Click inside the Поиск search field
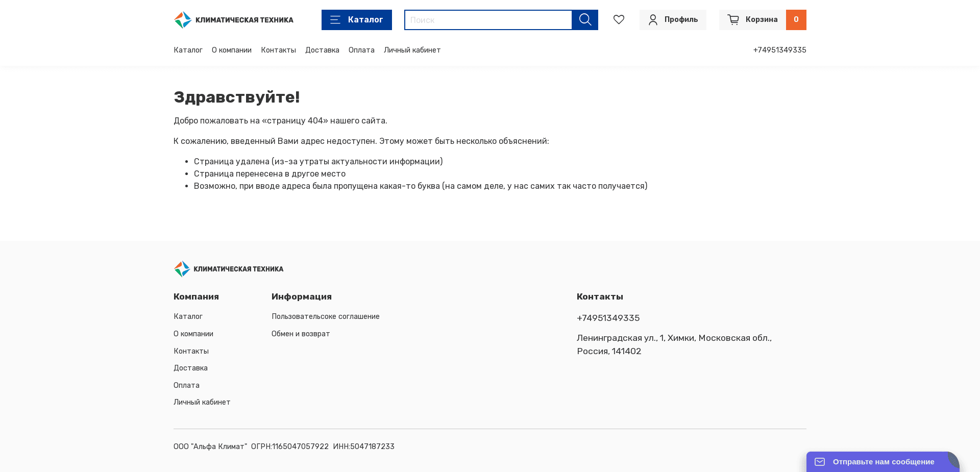980x472 pixels. (487, 20)
